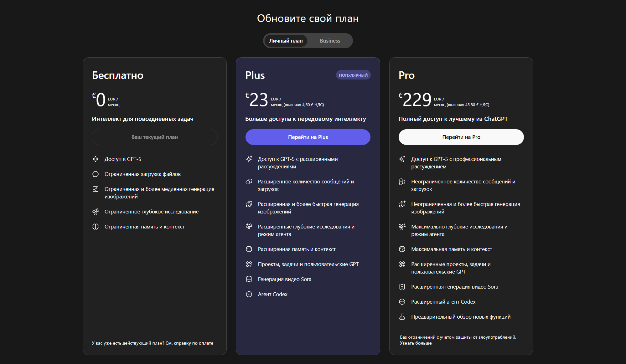This screenshot has width=626, height=364.
Task: Click the images icon beside 'Расширенная и более быстрая генерация'
Action: click(249, 204)
